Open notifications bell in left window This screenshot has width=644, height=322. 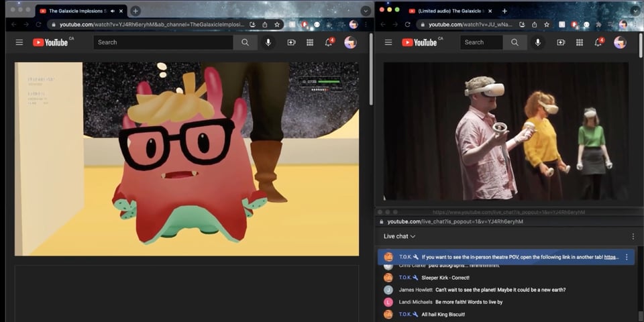tap(329, 42)
